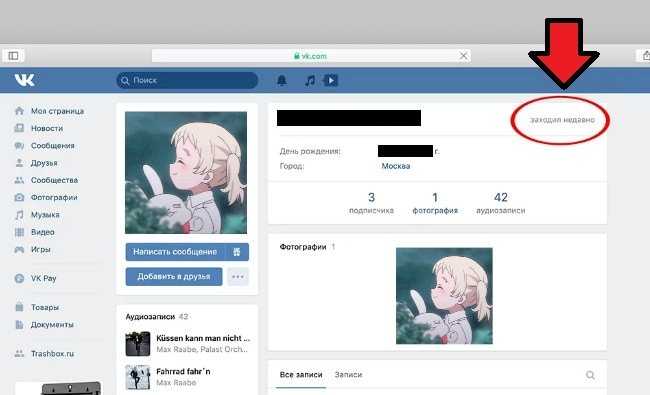Click the заходил недавно status text
Screen dimensions: 650x395
562,120
